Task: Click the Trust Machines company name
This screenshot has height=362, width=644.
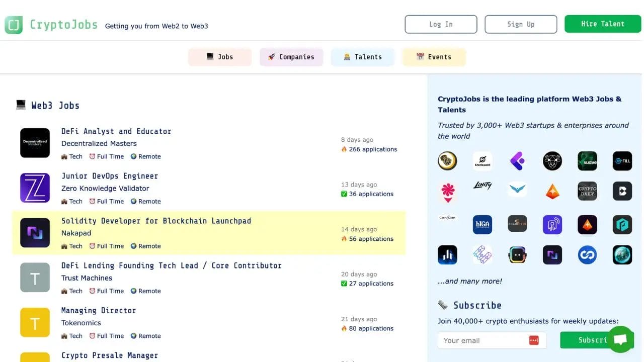Action: point(87,278)
